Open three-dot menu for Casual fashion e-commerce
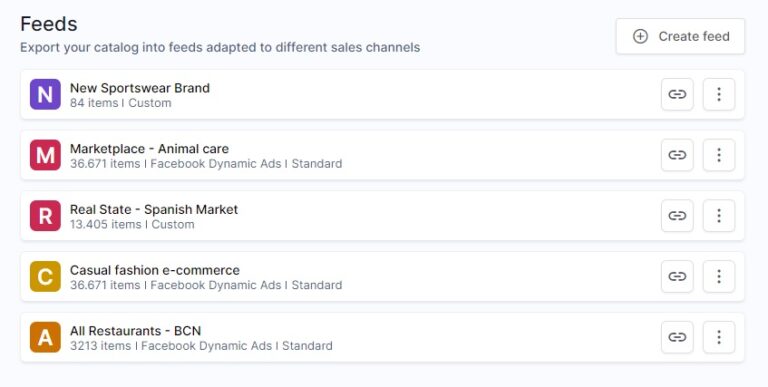 (719, 276)
